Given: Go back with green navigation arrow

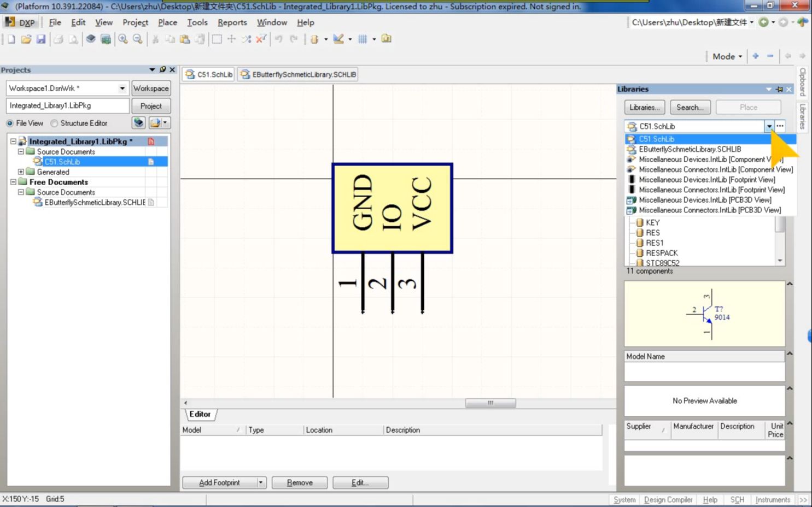Looking at the screenshot, I should (764, 22).
